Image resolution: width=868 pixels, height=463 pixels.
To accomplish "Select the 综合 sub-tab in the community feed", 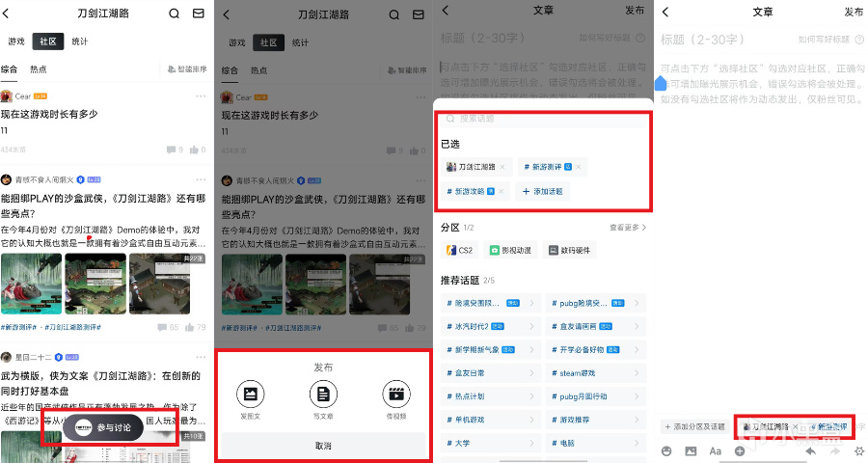I will tap(9, 69).
